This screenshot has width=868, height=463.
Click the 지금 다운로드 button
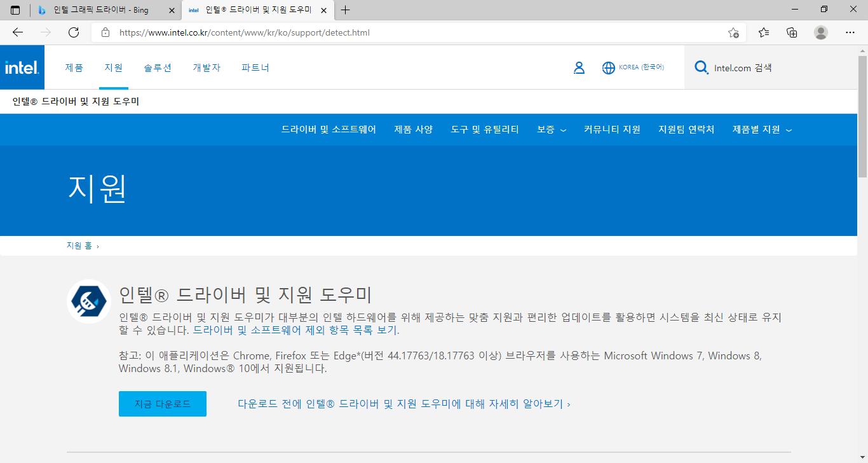[x=163, y=404]
